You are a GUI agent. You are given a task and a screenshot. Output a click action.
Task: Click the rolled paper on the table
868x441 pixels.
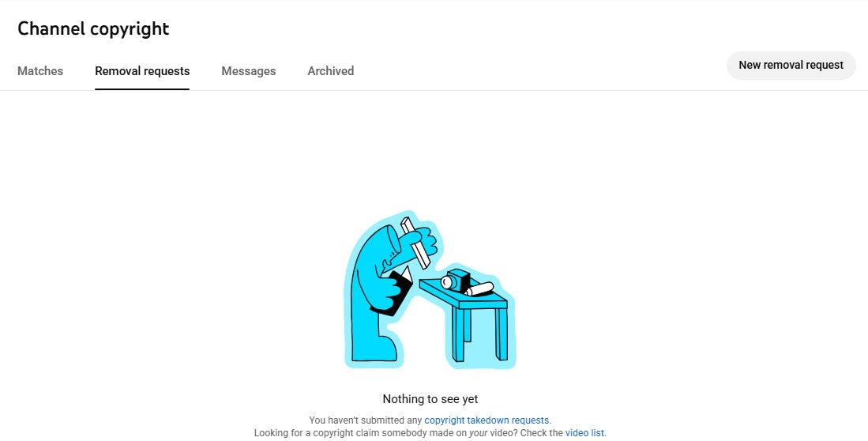[x=479, y=289]
